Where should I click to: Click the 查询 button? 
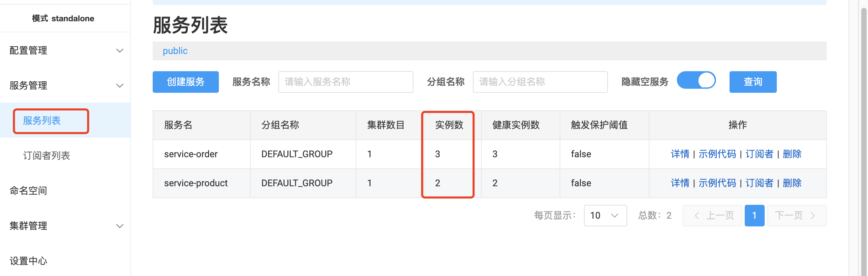pos(753,82)
